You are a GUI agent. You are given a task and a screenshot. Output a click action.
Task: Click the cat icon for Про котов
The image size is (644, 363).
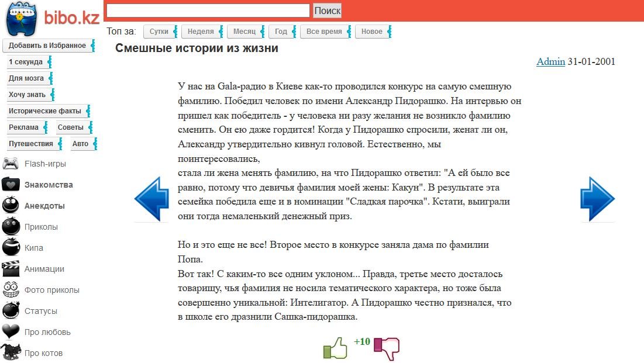tap(11, 352)
